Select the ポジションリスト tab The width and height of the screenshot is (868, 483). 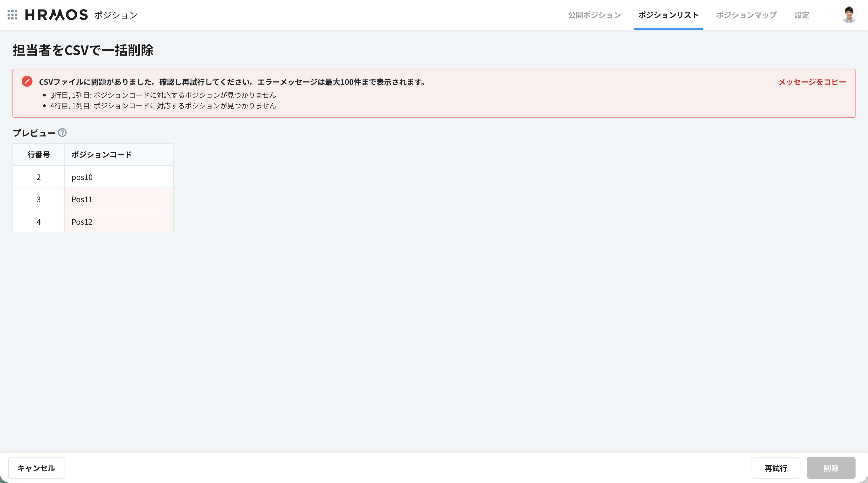(668, 15)
